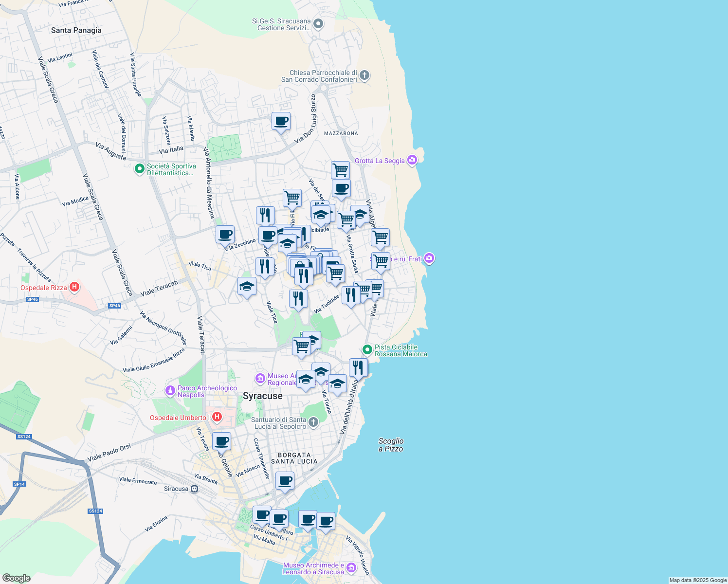Click the shopping cart marker below Mazzarona
Viewport: 728px width, 584px height.
[340, 170]
